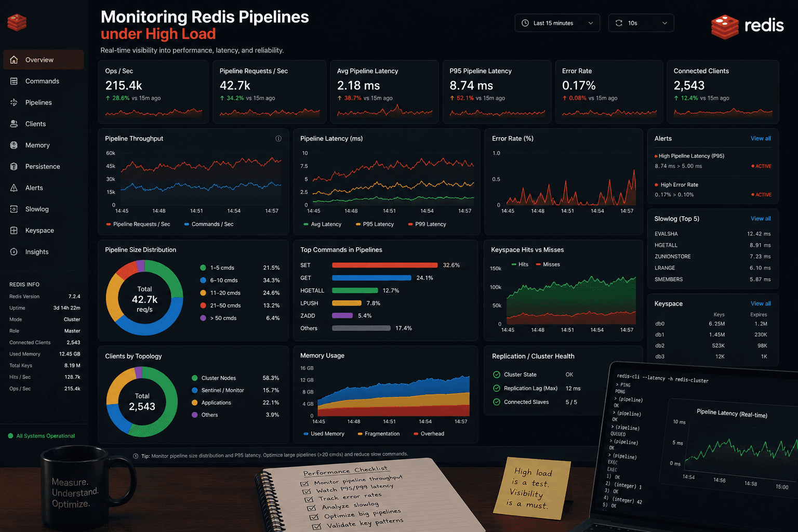
Task: Click the Pipelines sidebar icon
Action: [x=14, y=102]
